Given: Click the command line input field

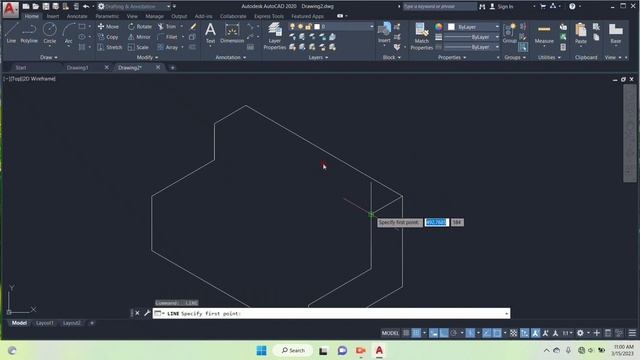Looking at the screenshot, I should point(331,313).
